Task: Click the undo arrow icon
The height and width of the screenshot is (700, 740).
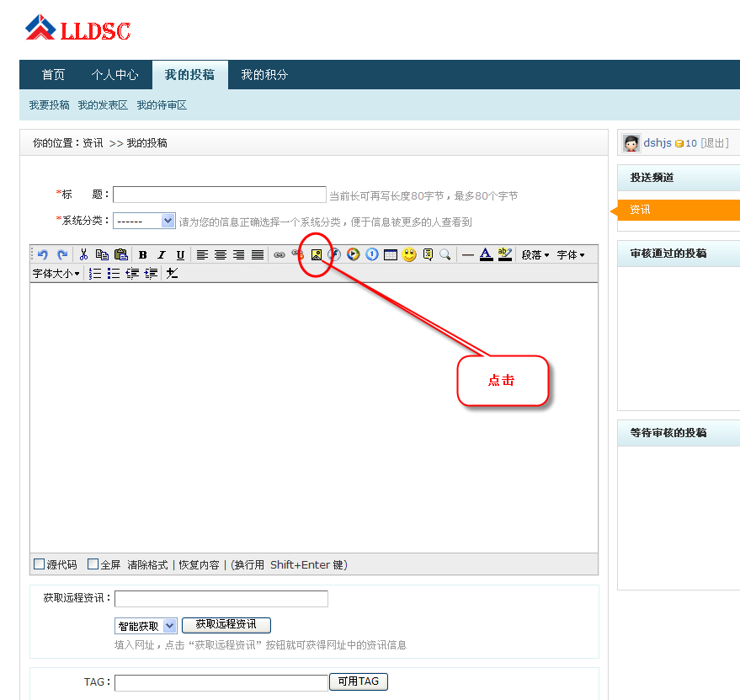Action: (42, 254)
